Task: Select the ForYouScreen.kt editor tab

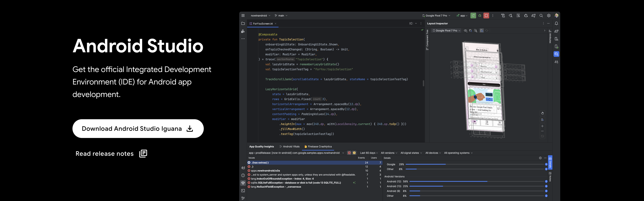Action: 263,24
